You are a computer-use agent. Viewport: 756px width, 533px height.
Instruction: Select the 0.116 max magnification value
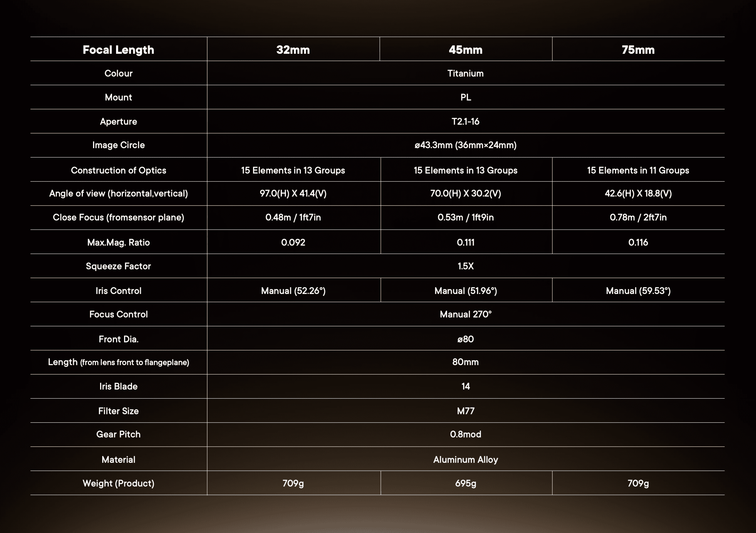click(638, 243)
